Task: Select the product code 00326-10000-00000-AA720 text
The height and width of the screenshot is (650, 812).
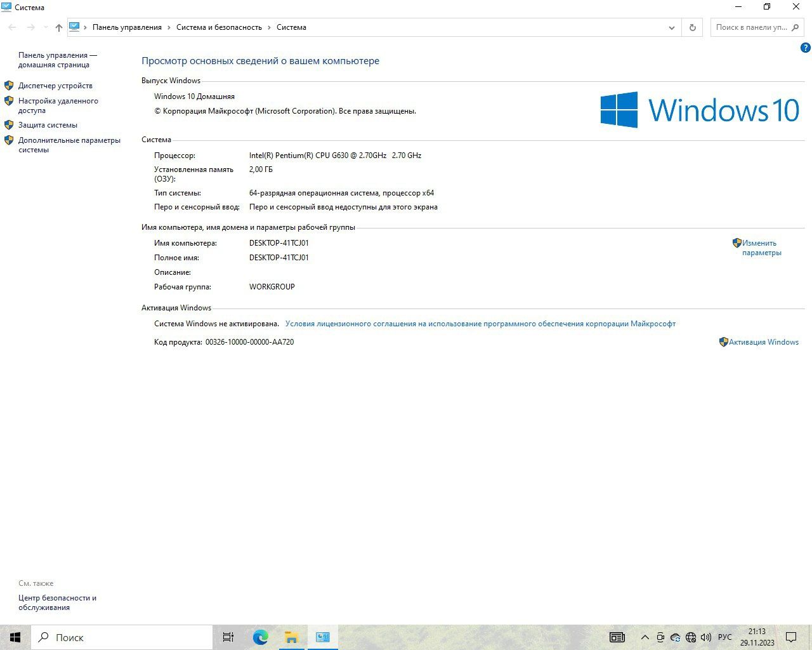Action: point(249,342)
